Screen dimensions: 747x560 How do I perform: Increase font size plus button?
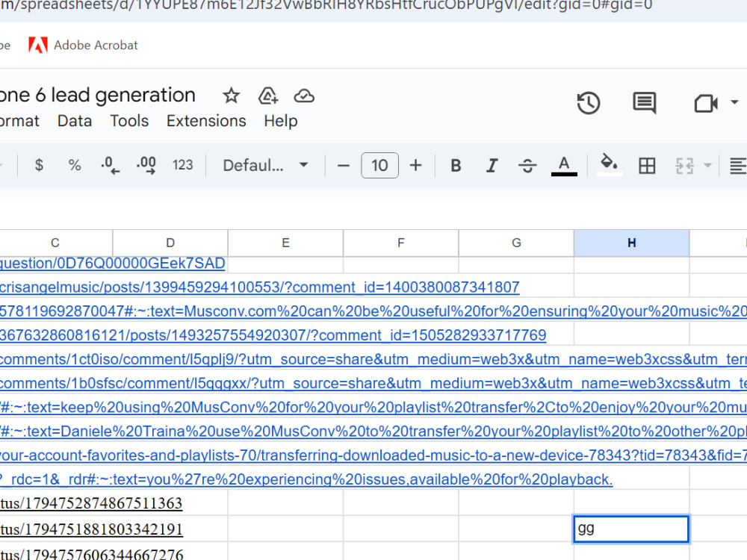(415, 165)
